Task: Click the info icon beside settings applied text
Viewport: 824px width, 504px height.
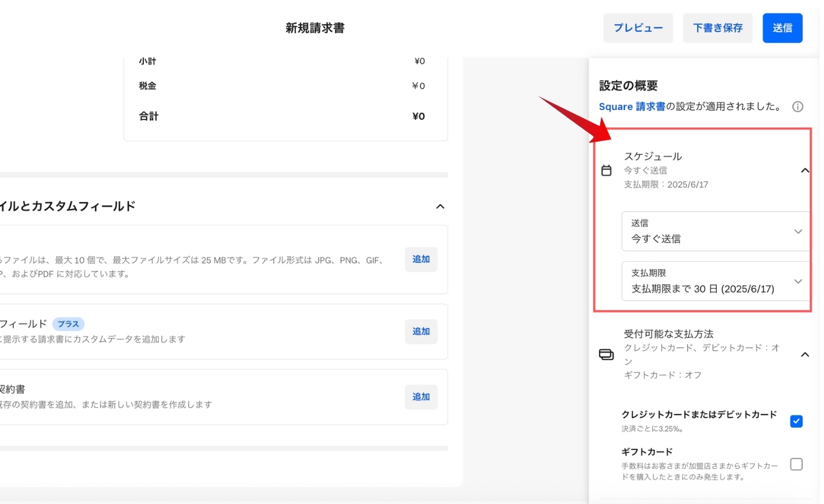Action: [x=797, y=107]
